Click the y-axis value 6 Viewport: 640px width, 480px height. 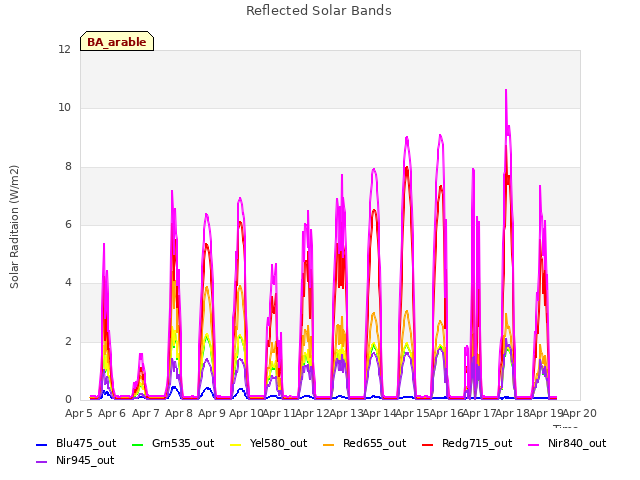coord(68,224)
